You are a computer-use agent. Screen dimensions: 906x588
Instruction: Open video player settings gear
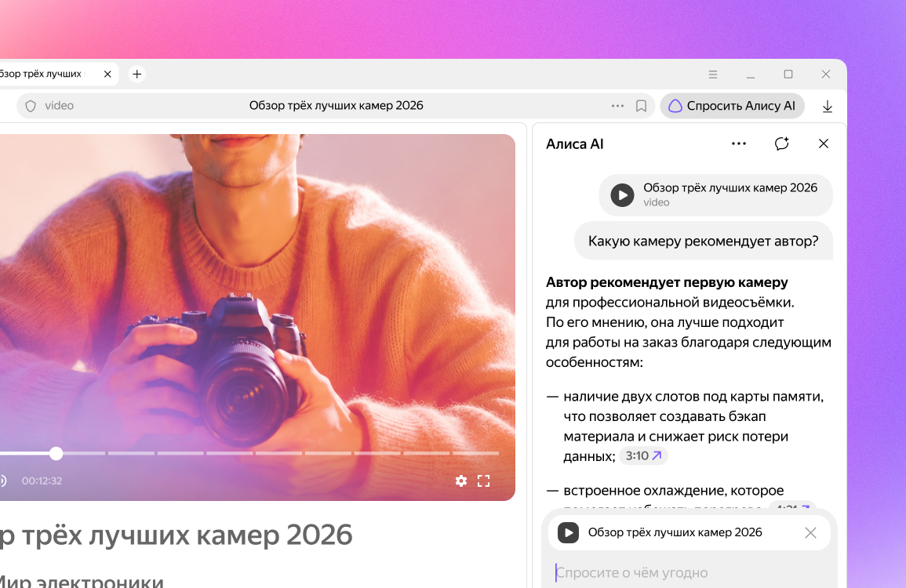pyautogui.click(x=461, y=481)
